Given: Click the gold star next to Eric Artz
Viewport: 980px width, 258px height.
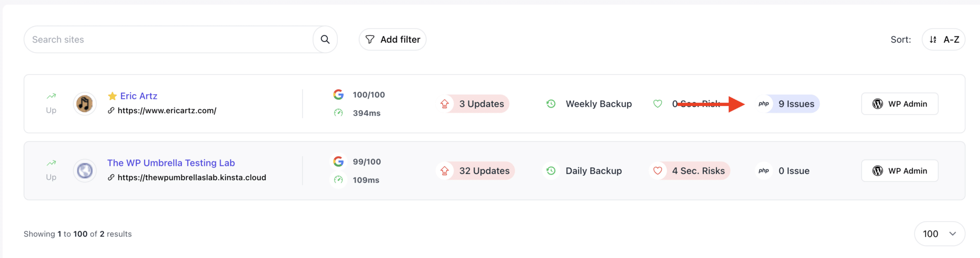Looking at the screenshot, I should pyautogui.click(x=112, y=96).
